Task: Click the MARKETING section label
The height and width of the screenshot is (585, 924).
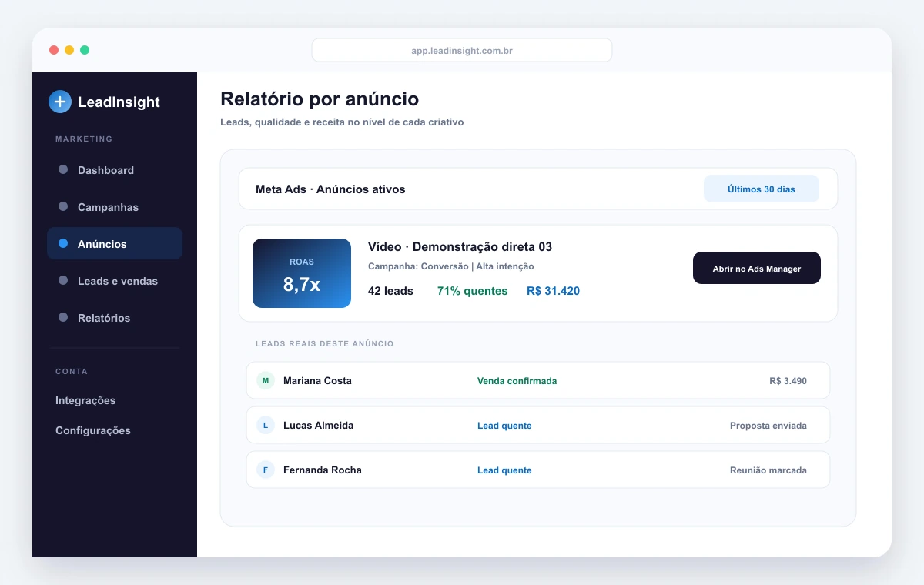Action: 84,139
